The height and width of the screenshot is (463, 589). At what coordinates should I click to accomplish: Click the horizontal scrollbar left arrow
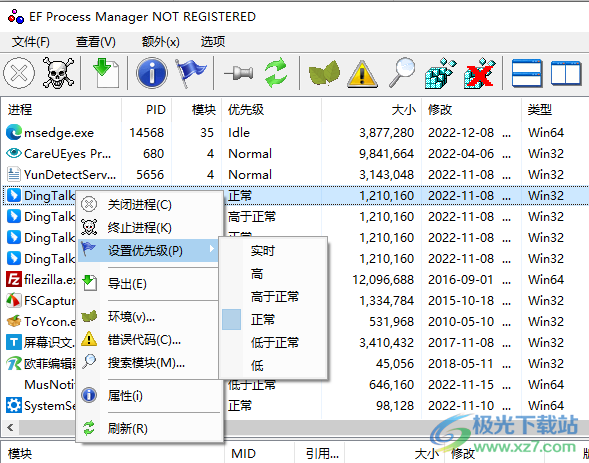tap(11, 427)
